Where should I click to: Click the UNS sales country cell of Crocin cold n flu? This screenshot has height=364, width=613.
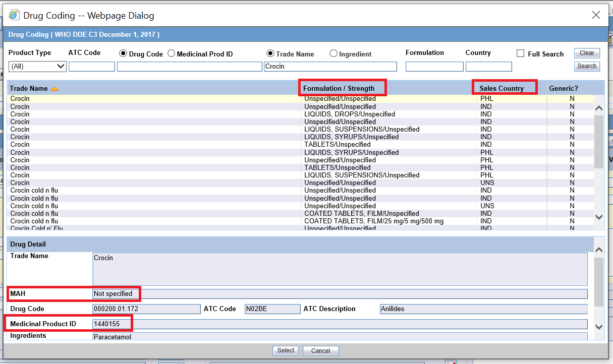[x=487, y=206]
